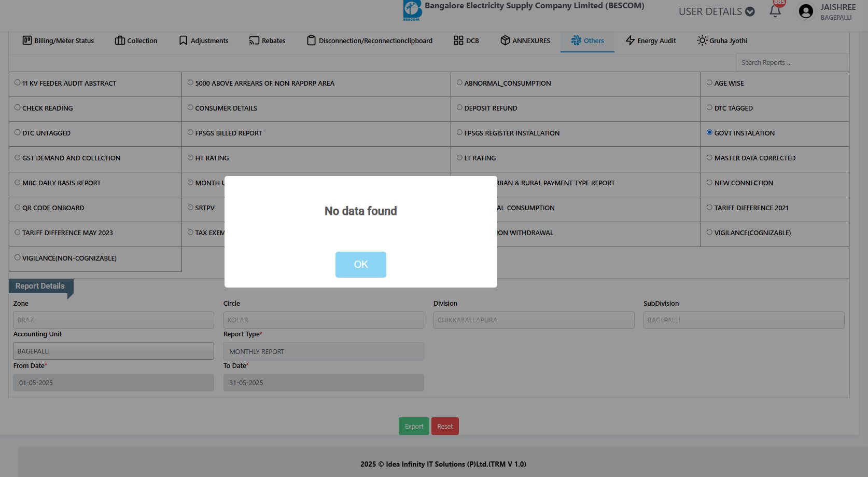Click the Others tab icon
The width and height of the screenshot is (868, 477).
tap(576, 40)
